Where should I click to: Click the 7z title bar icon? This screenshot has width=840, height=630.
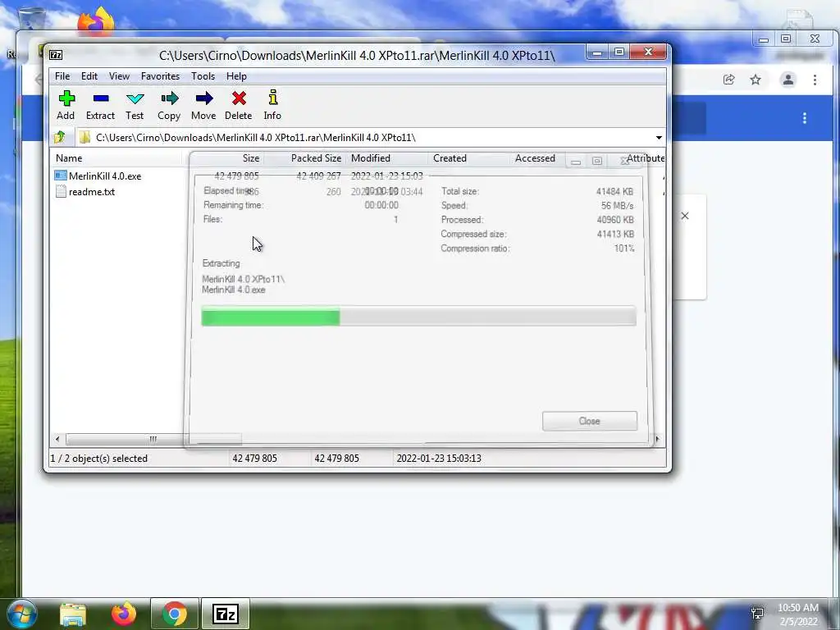(56, 55)
